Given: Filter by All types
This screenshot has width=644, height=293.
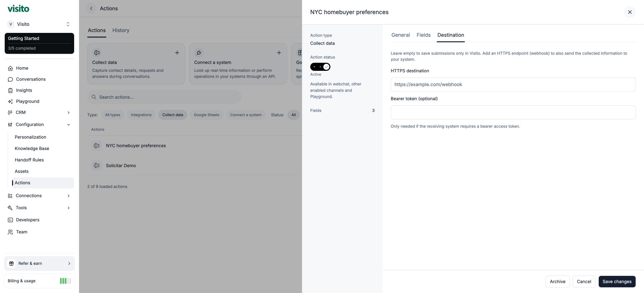Looking at the screenshot, I should pyautogui.click(x=113, y=115).
